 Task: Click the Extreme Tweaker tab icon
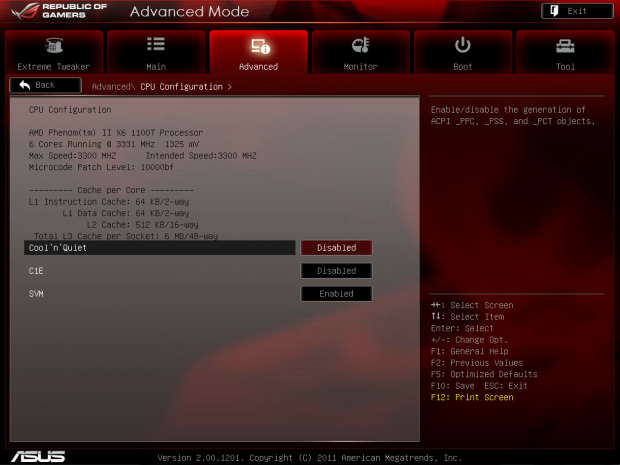point(54,46)
